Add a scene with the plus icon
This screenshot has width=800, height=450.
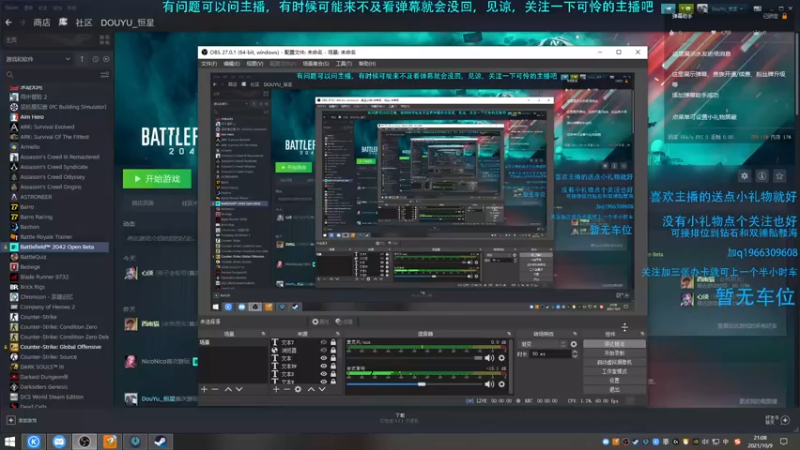click(x=204, y=389)
